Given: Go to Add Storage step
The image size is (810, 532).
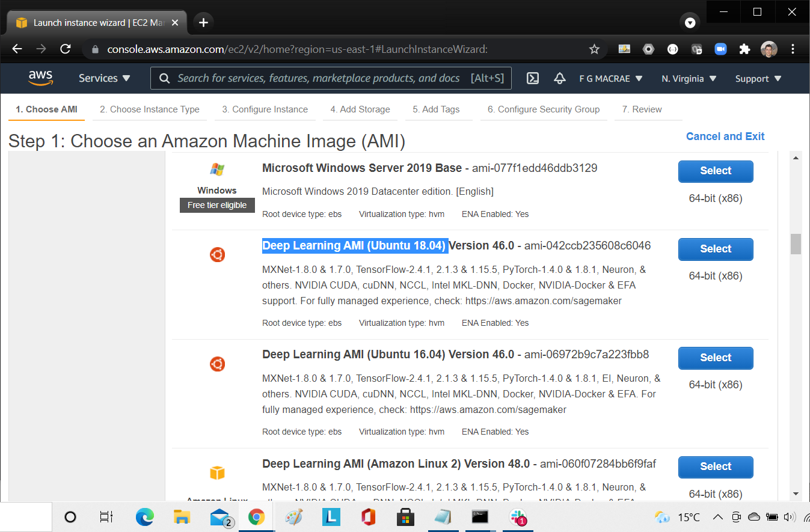Looking at the screenshot, I should click(x=360, y=109).
